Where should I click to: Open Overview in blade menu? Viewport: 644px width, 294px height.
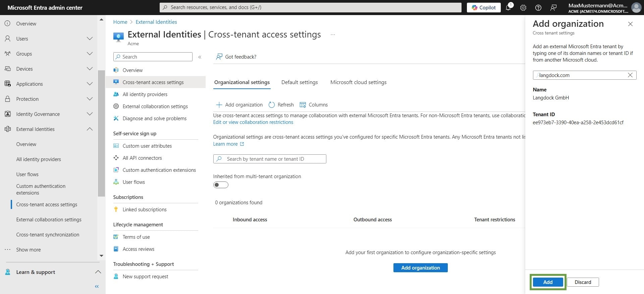(x=132, y=70)
